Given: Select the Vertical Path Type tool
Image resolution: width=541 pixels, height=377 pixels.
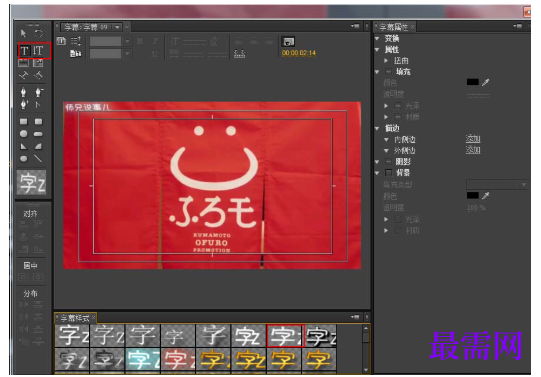Looking at the screenshot, I should tap(38, 75).
